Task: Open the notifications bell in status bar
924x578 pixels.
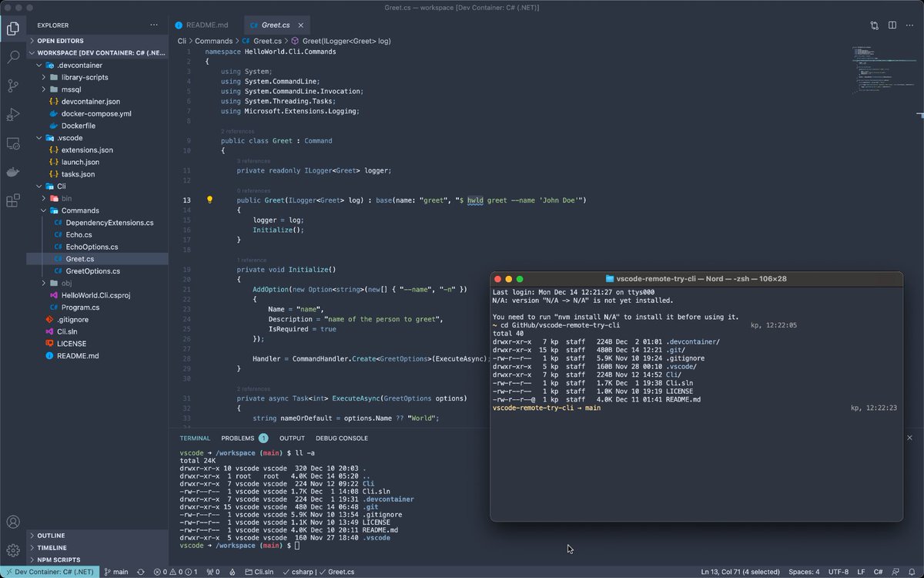Action: pyautogui.click(x=912, y=572)
